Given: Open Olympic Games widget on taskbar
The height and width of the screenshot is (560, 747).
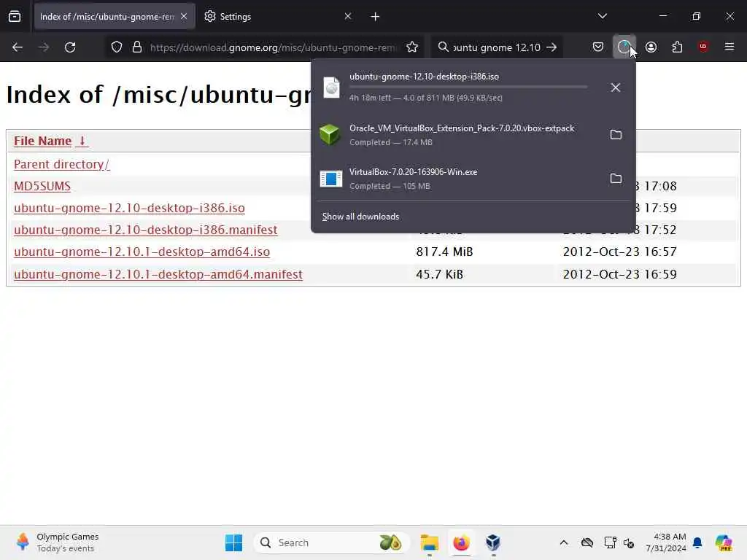Looking at the screenshot, I should (x=57, y=542).
